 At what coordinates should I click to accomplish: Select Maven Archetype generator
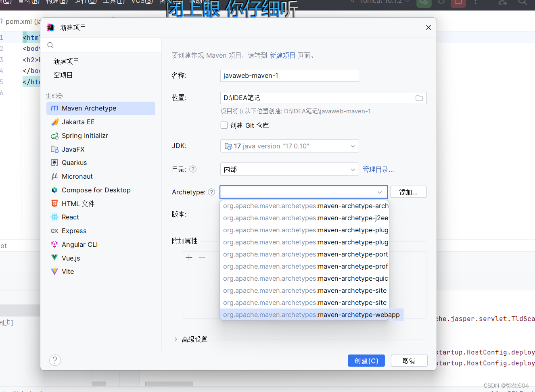pyautogui.click(x=101, y=108)
